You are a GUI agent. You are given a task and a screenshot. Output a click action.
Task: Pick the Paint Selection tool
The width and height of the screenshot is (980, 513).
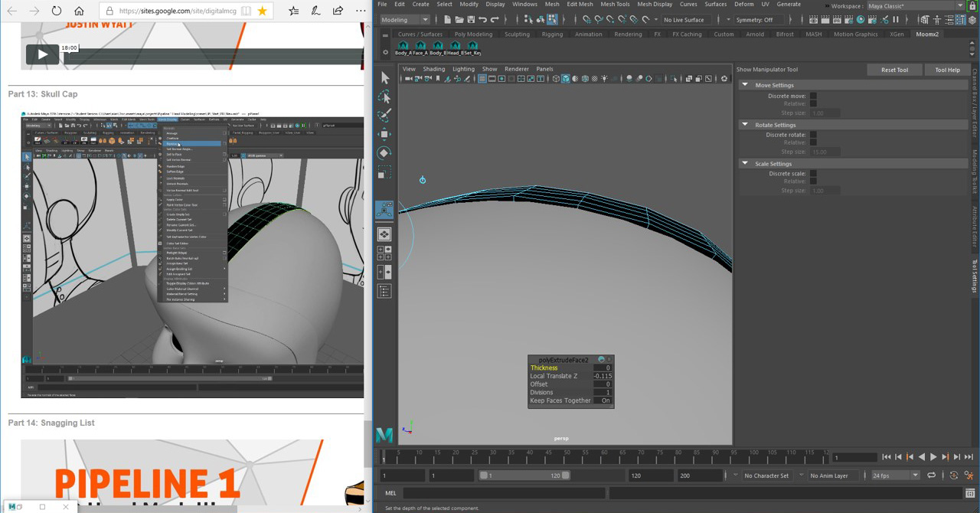(x=384, y=116)
